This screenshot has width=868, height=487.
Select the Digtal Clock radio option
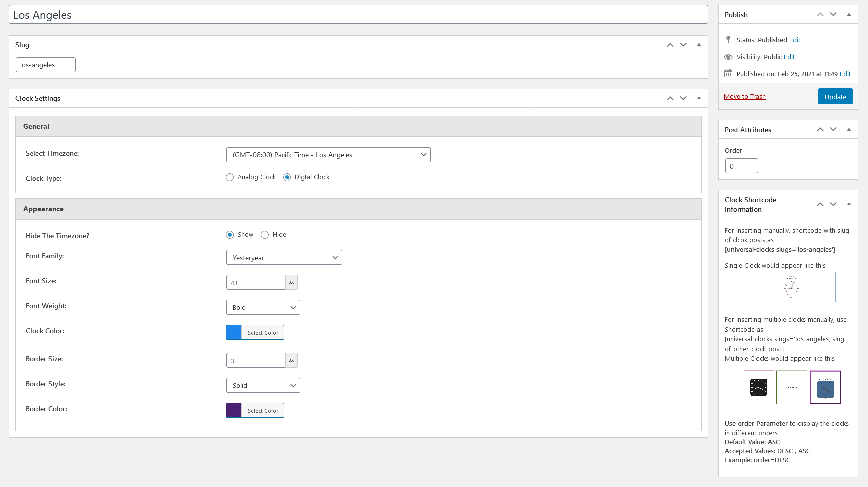(x=287, y=177)
